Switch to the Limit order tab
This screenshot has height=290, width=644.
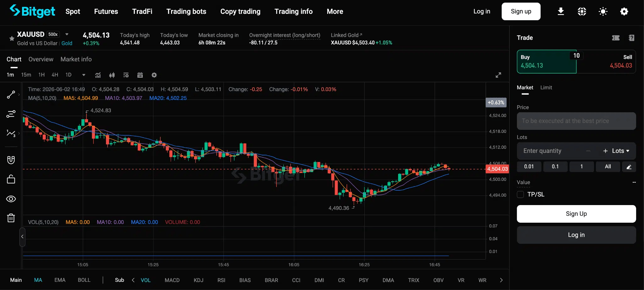(x=546, y=87)
